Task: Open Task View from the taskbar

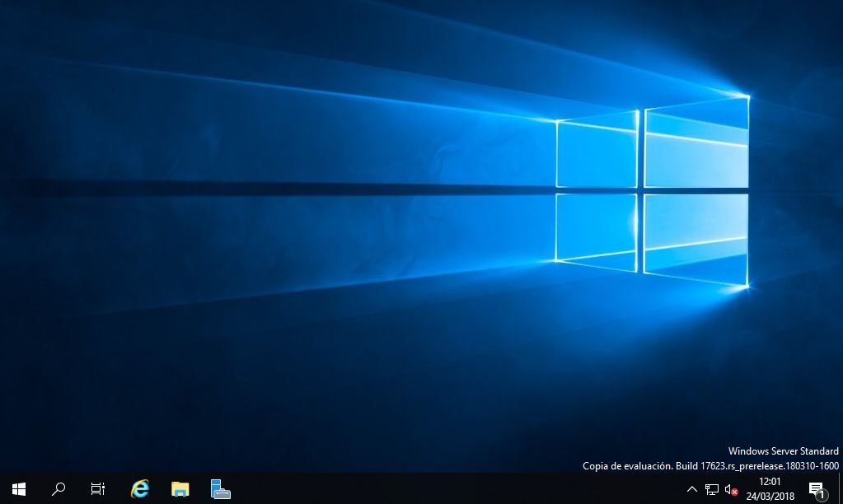Action: (98, 489)
